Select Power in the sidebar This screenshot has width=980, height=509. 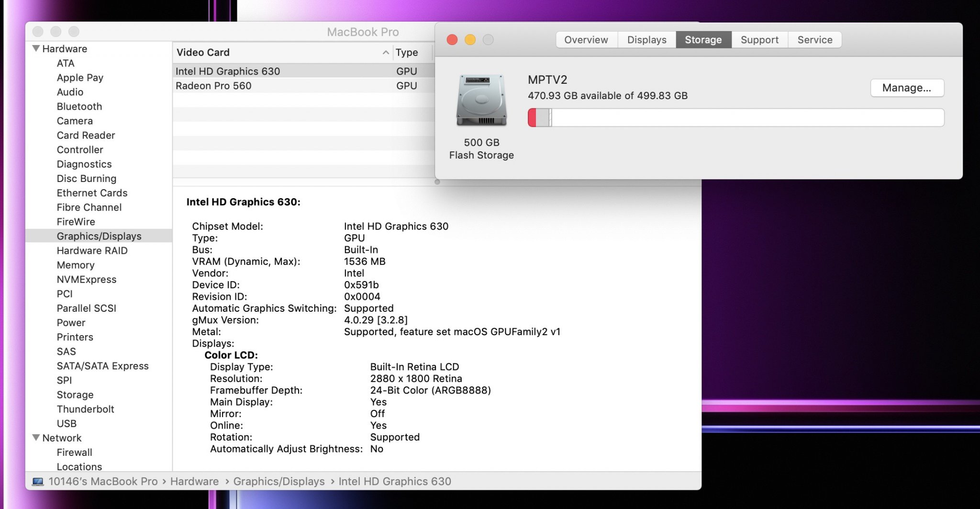pos(71,322)
